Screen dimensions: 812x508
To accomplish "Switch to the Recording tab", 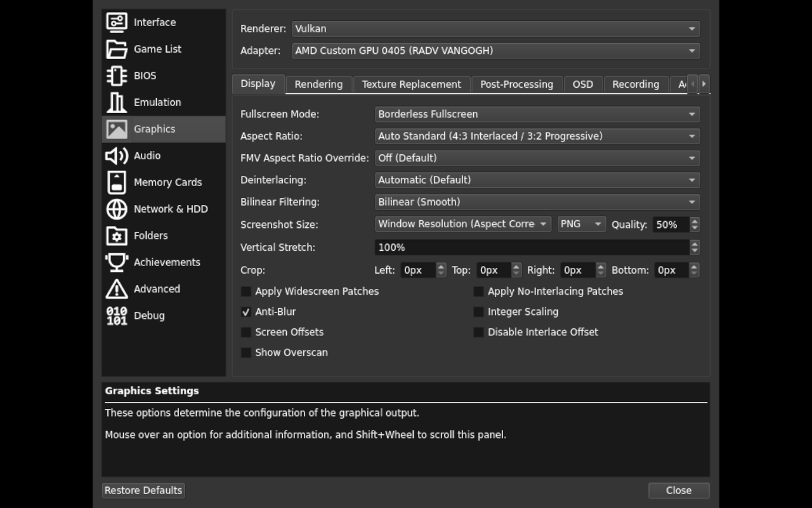I will [636, 84].
